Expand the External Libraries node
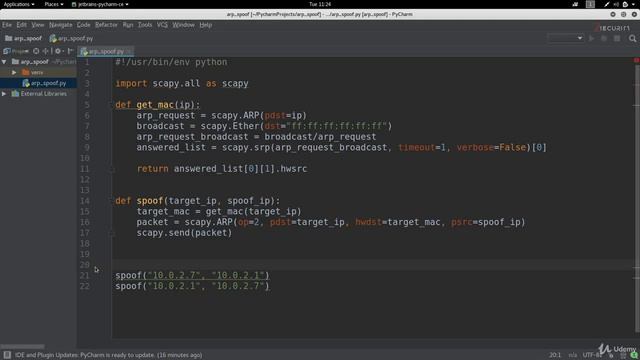Screen dimensions: 640x360 (x=4, y=93)
